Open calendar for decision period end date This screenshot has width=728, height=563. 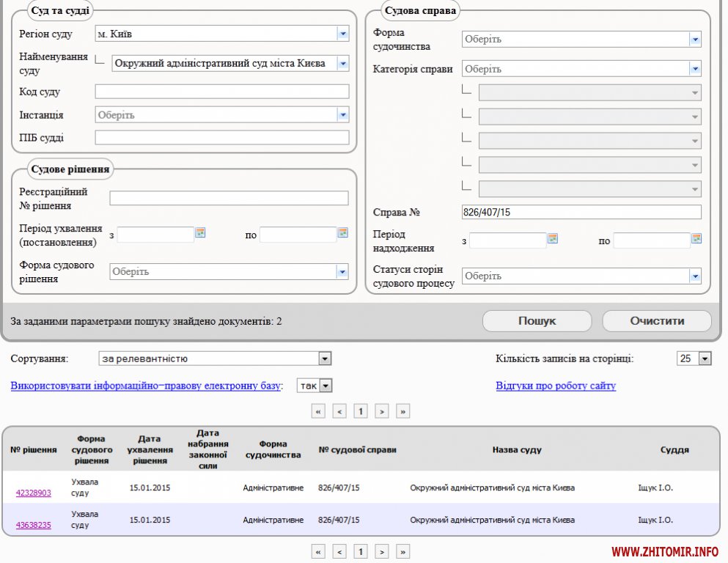pyautogui.click(x=342, y=233)
